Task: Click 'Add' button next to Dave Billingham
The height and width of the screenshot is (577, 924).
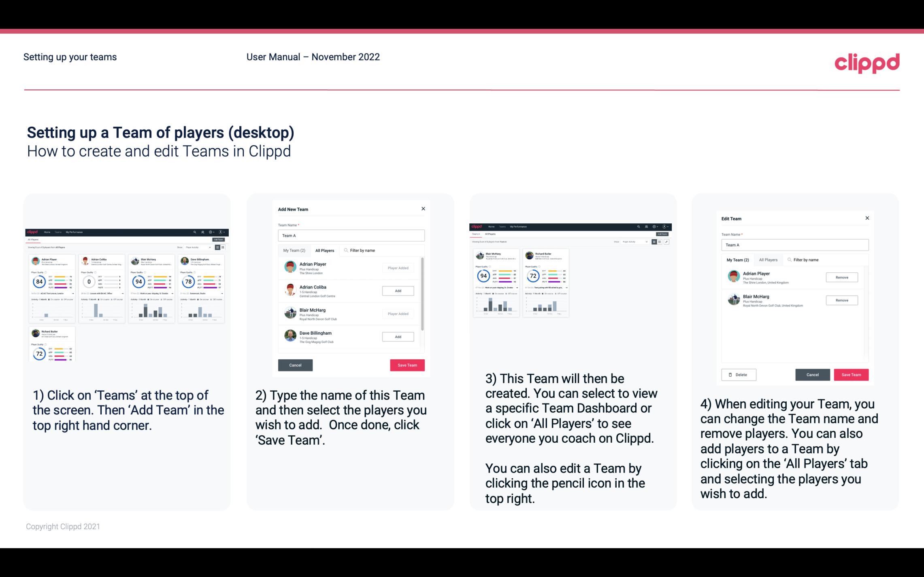Action: [x=398, y=336]
